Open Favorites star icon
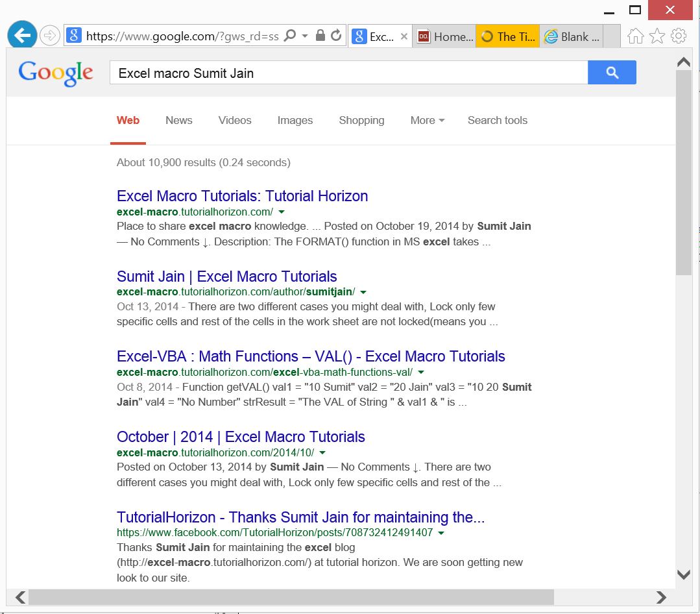The image size is (700, 614). click(x=657, y=36)
